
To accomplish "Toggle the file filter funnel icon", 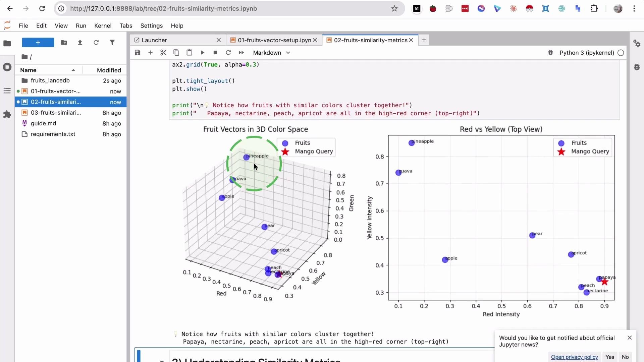I will tap(112, 43).
